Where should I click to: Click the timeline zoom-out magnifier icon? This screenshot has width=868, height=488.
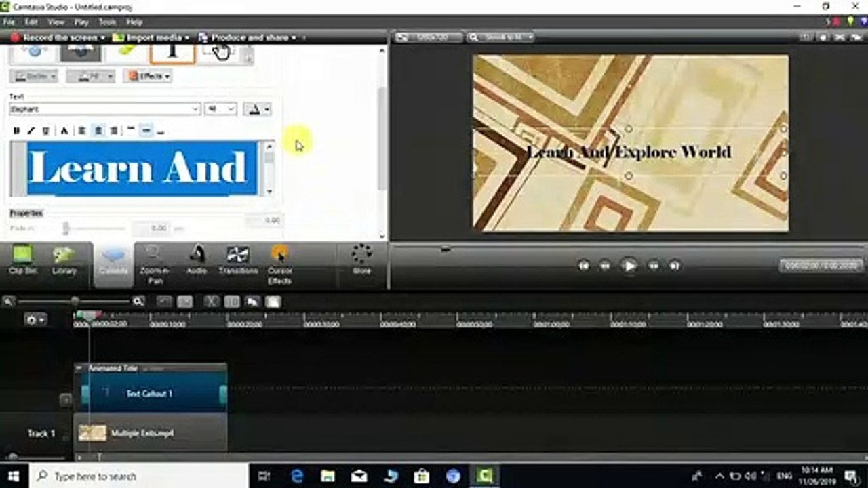(9, 301)
